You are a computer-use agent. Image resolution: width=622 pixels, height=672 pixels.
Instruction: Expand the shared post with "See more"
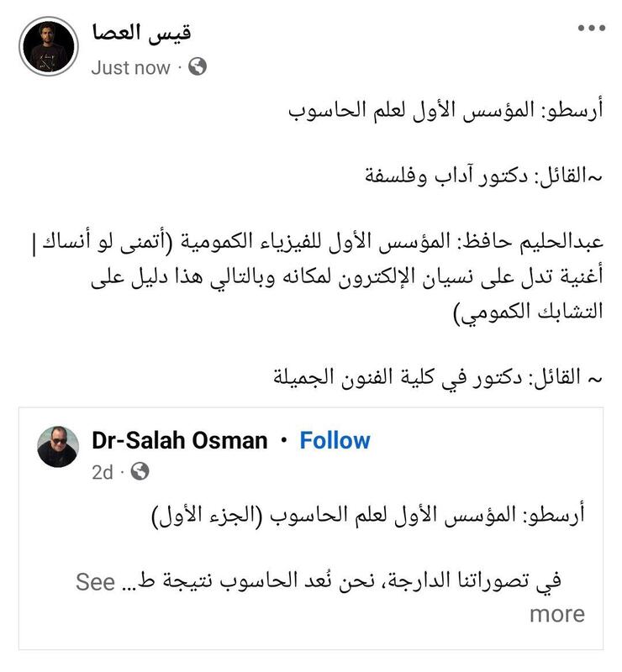click(556, 613)
